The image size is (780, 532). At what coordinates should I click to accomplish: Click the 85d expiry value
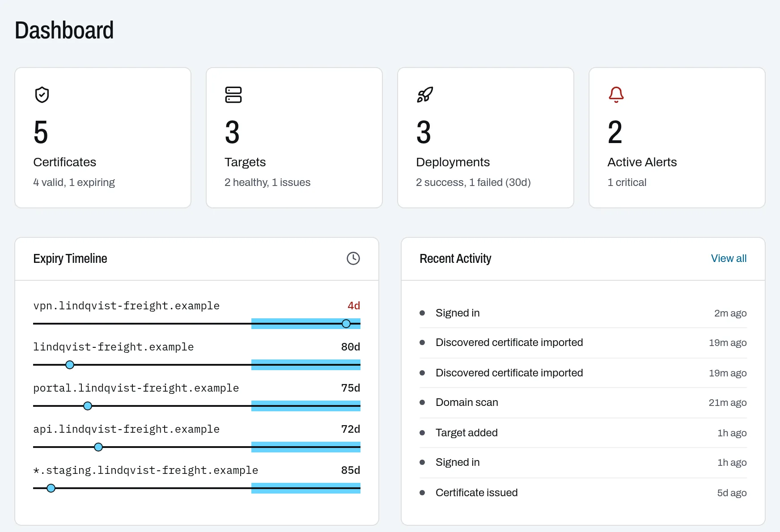click(351, 470)
